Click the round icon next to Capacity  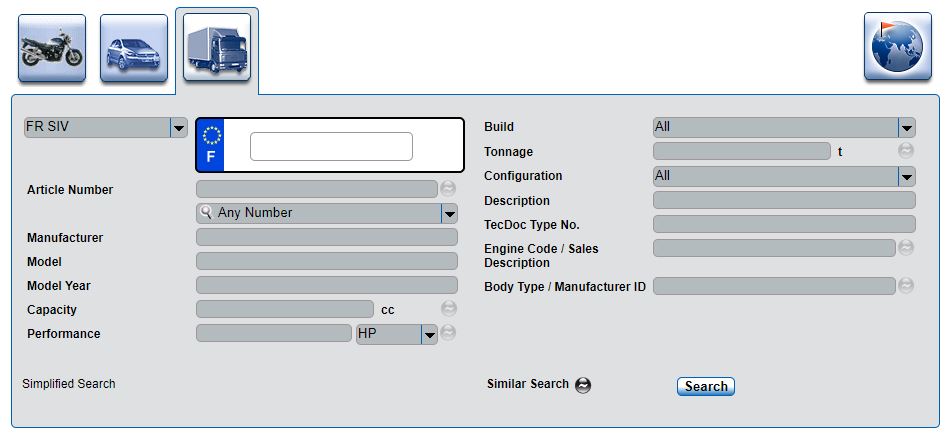point(448,309)
